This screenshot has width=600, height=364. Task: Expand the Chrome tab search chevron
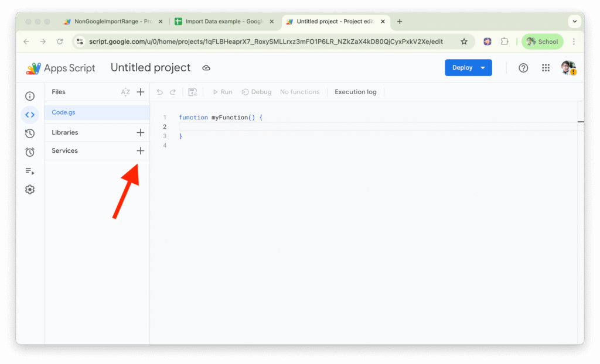point(574,22)
